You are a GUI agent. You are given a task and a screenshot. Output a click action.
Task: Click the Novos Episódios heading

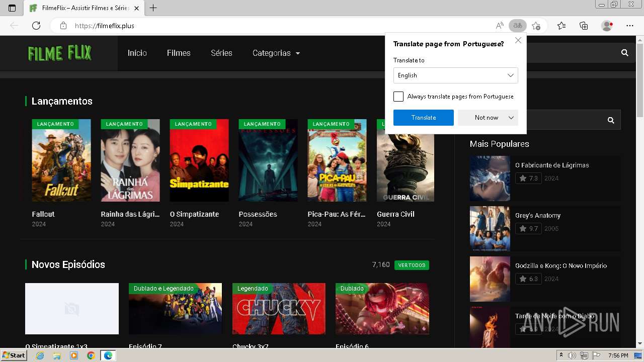point(68,265)
